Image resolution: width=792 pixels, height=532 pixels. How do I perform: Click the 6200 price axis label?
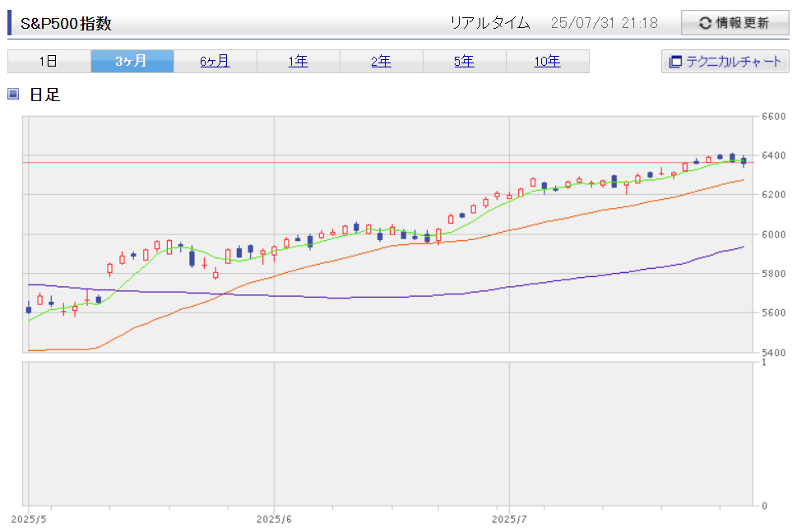point(774,195)
